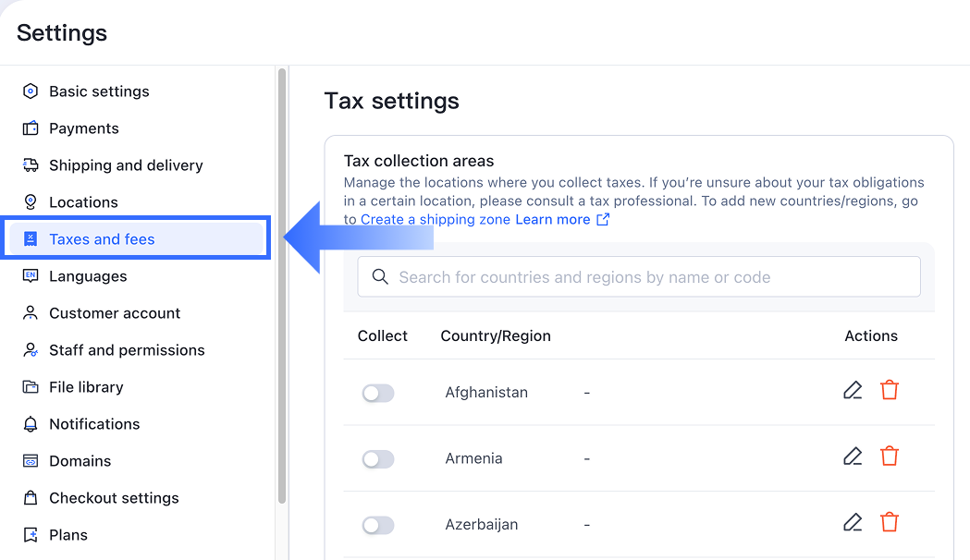Click the edit pencil icon for Armenia
Screen dimensions: 970x560
[853, 457]
